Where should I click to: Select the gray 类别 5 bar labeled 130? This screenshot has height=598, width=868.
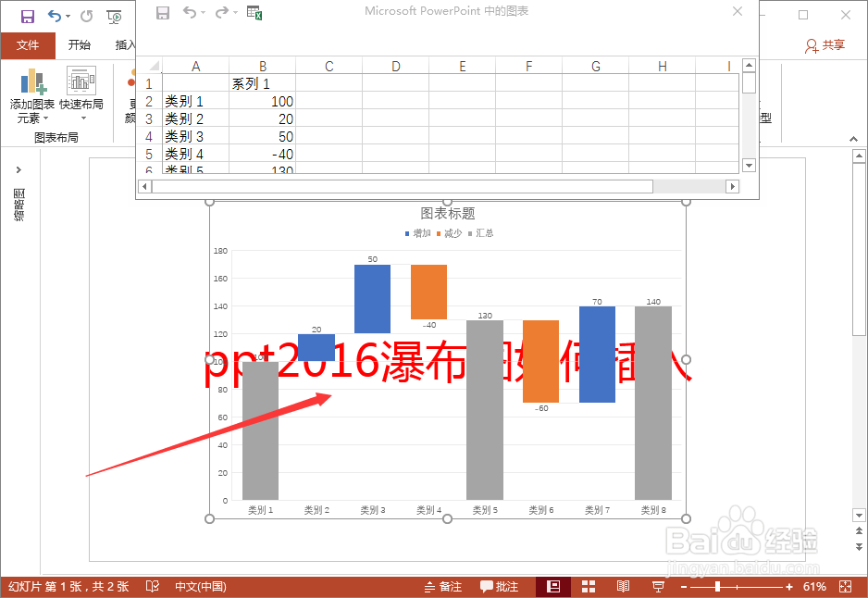pyautogui.click(x=485, y=410)
